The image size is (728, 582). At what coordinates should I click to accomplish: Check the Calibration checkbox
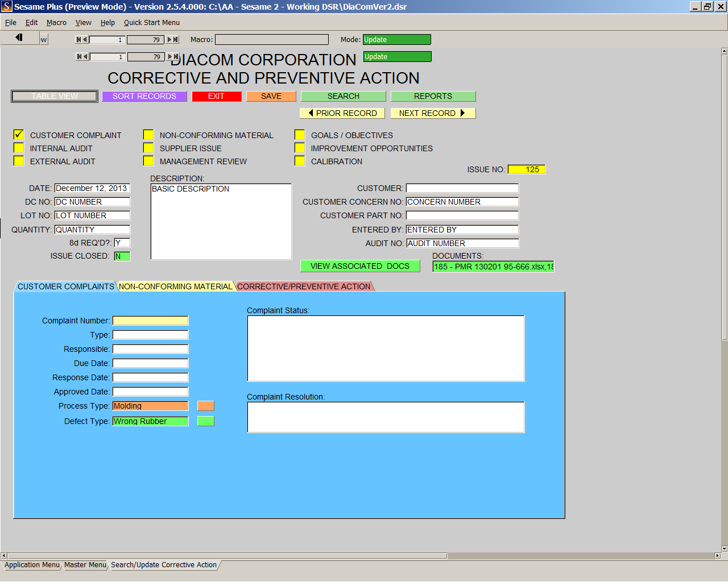click(300, 161)
